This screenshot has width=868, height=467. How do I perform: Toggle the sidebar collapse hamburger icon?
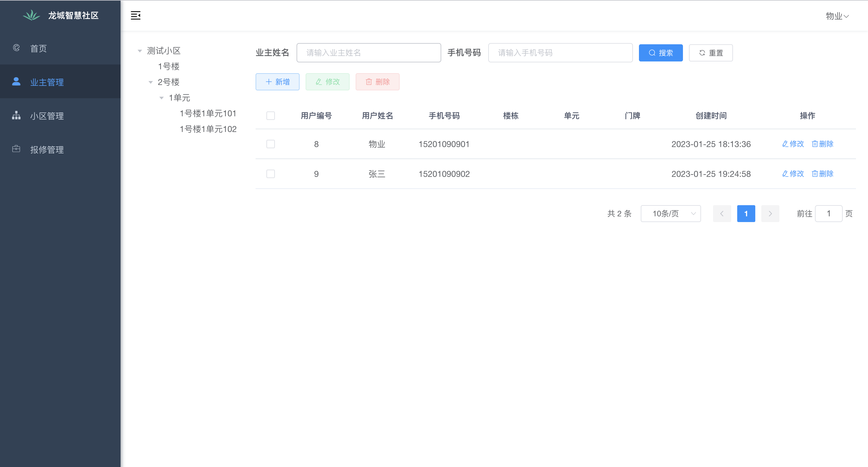(135, 15)
